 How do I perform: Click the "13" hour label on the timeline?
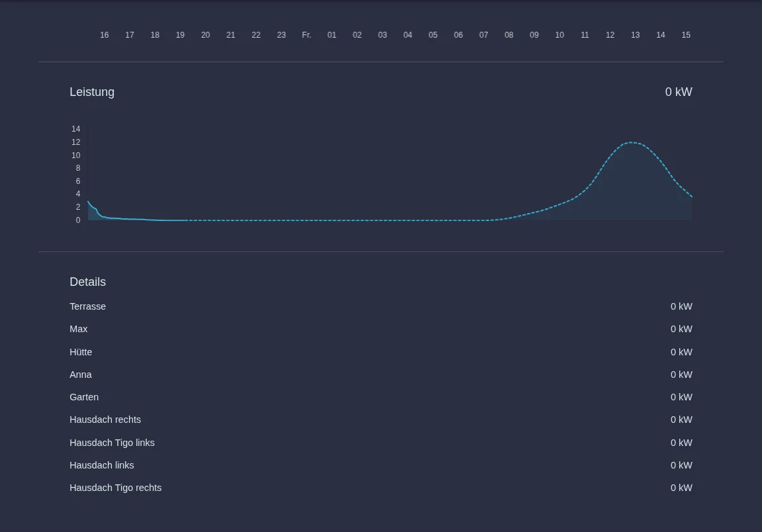[635, 35]
